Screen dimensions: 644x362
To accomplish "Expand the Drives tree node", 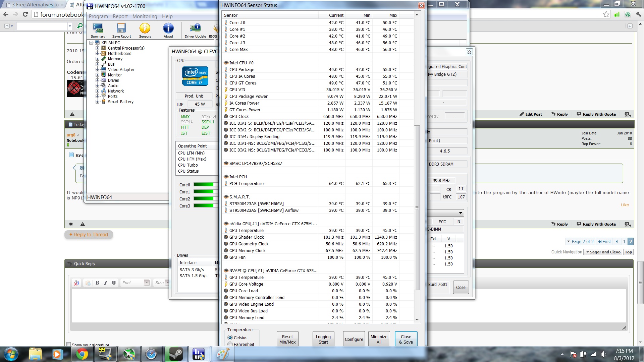I will tap(97, 80).
